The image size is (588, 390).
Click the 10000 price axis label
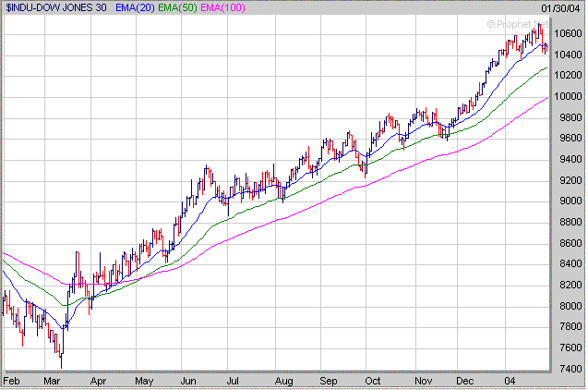point(568,96)
